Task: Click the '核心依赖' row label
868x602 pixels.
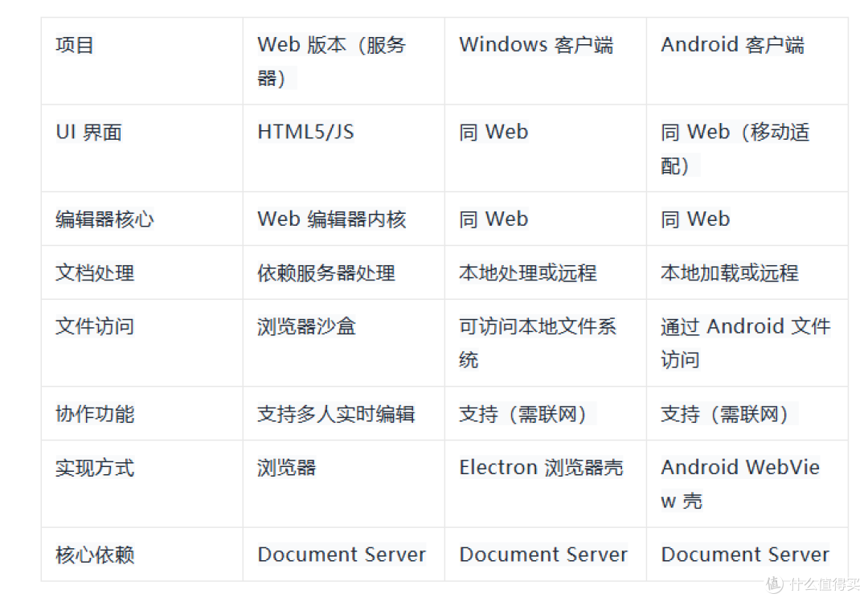Action: [95, 555]
